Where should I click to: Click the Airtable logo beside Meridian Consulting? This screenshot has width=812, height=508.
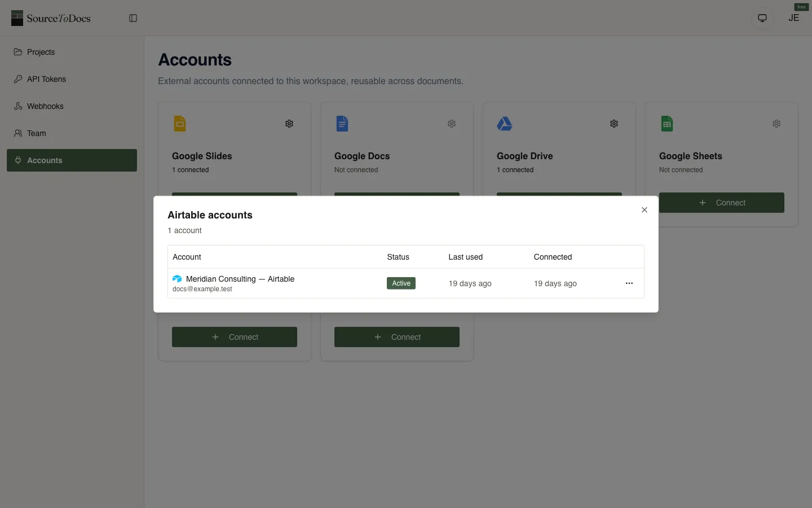click(177, 279)
